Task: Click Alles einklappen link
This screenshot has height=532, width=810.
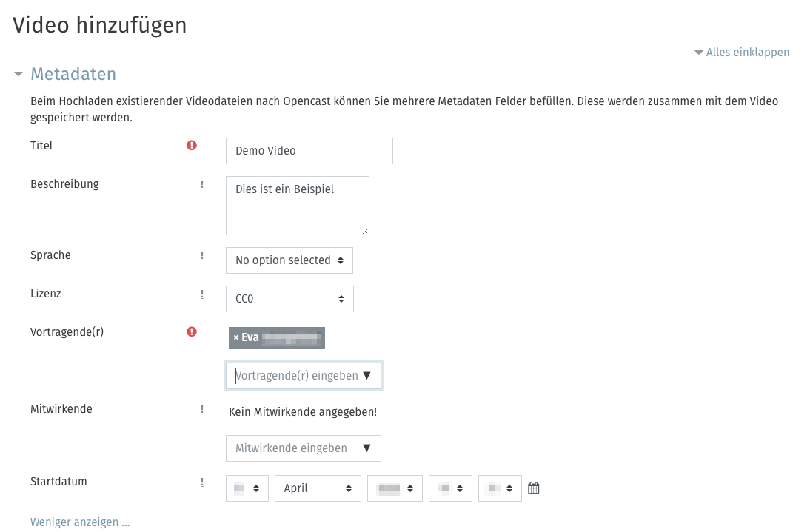Action: [742, 53]
